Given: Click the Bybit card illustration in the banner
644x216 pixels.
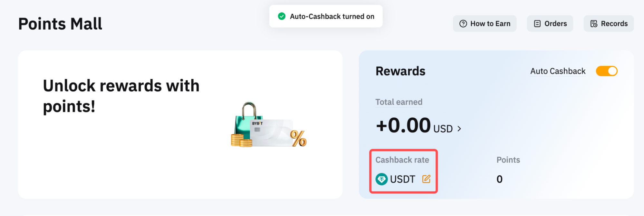Looking at the screenshot, I should pyautogui.click(x=271, y=133).
